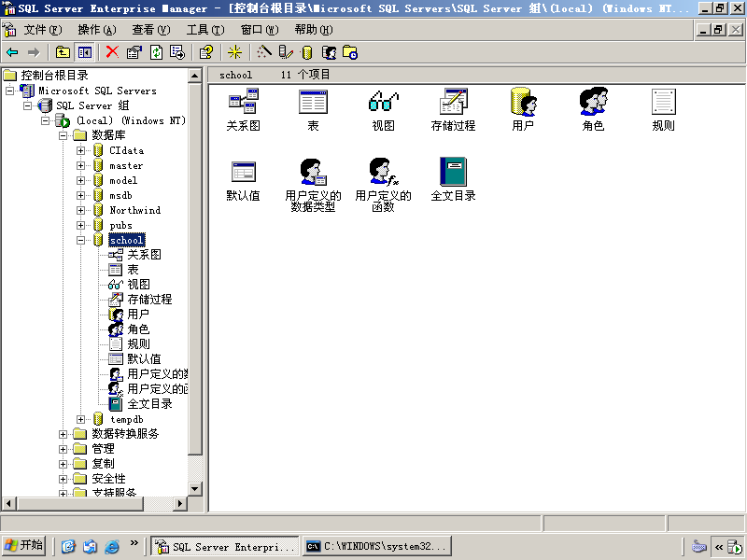Click the Back arrow toolbar button
Image resolution: width=747 pixels, height=560 pixels.
point(12,52)
